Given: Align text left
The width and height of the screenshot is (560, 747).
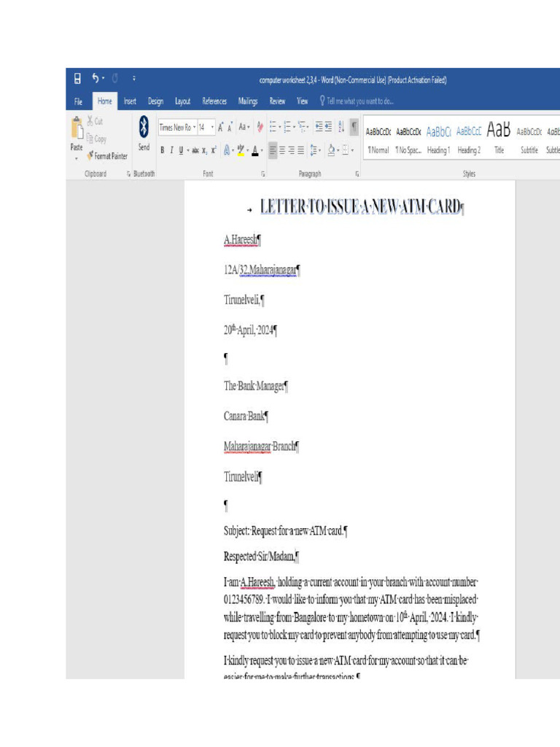Looking at the screenshot, I should (273, 150).
